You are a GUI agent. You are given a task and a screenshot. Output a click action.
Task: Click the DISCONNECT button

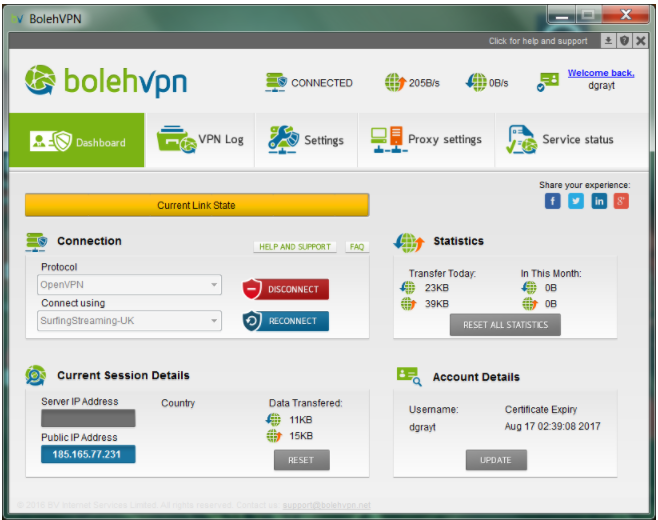(286, 289)
